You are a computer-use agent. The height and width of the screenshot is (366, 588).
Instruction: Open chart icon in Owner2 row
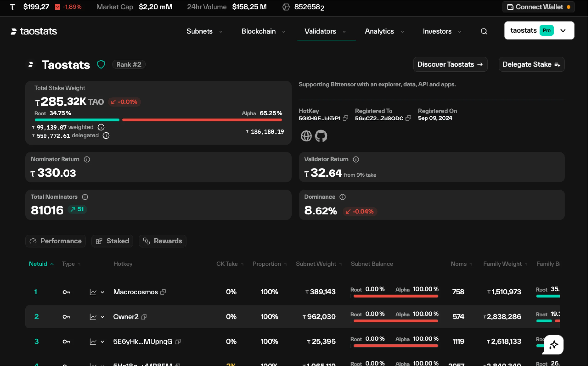(93, 317)
